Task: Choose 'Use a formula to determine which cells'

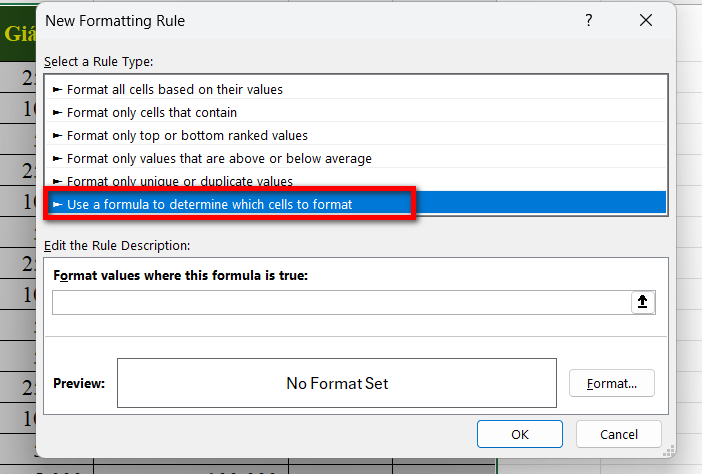Action: click(209, 204)
